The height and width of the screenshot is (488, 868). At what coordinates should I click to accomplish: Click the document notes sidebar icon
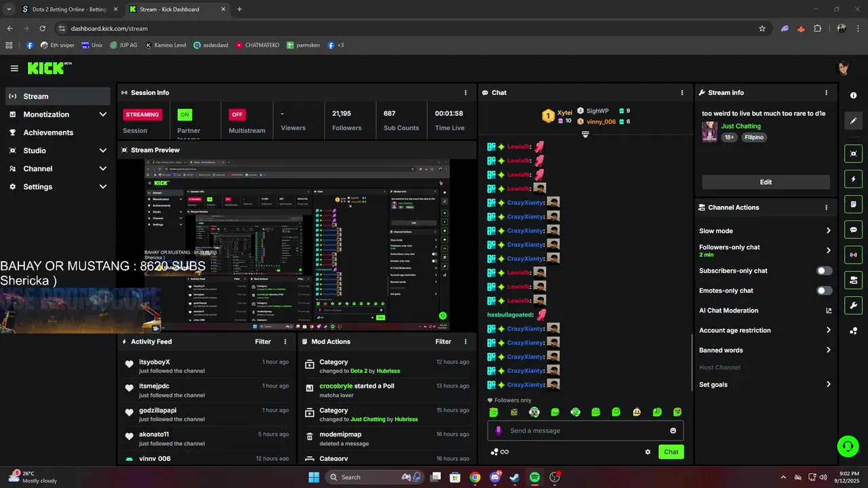pos(854,204)
